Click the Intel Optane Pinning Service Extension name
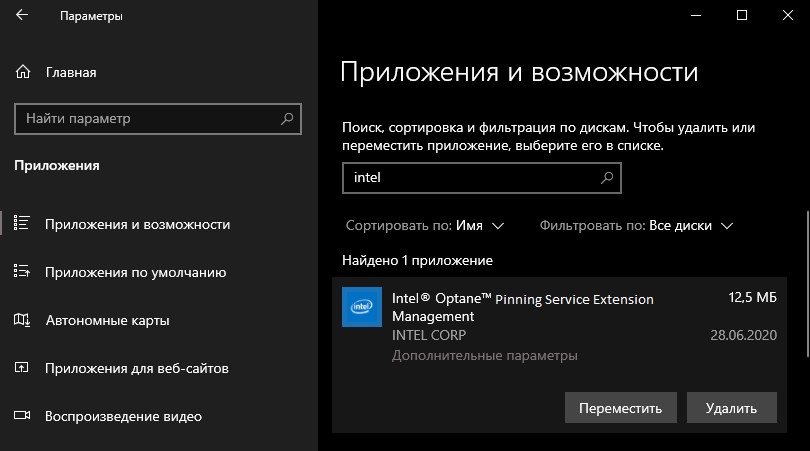 (x=522, y=307)
